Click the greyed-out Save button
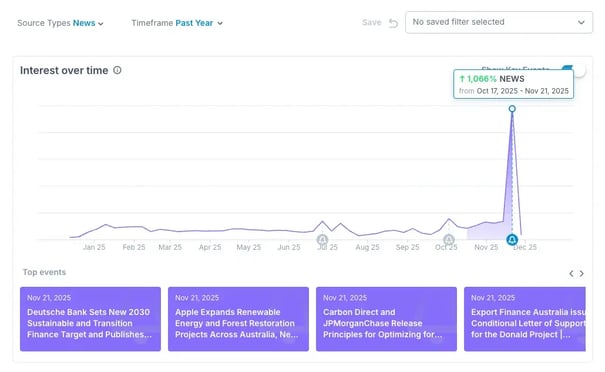The width and height of the screenshot is (605, 372). coord(372,23)
